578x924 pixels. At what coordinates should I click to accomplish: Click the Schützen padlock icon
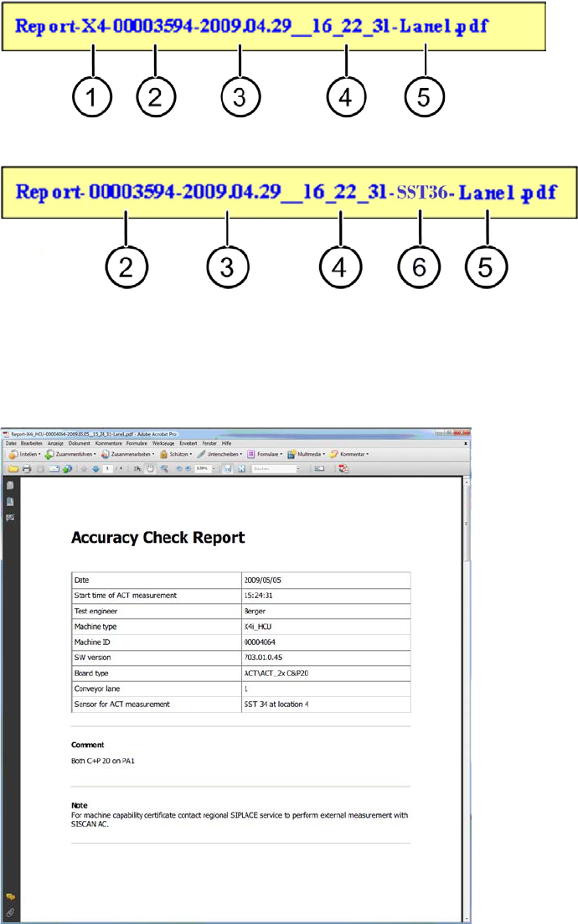[x=163, y=454]
